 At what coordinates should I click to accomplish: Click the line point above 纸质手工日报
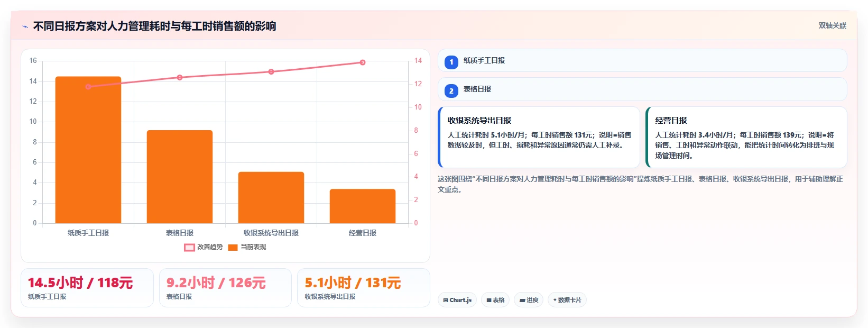pyautogui.click(x=88, y=87)
